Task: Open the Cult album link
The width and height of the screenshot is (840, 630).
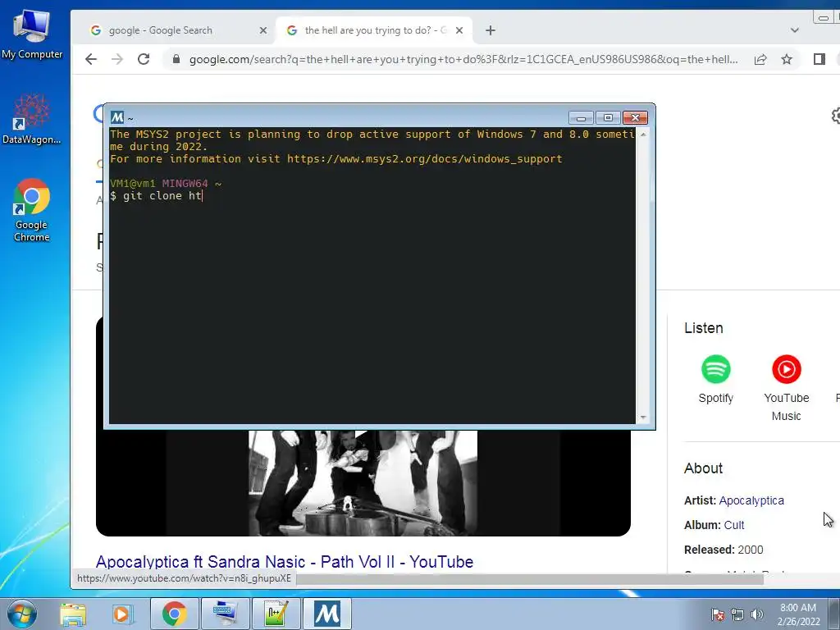Action: click(x=734, y=525)
